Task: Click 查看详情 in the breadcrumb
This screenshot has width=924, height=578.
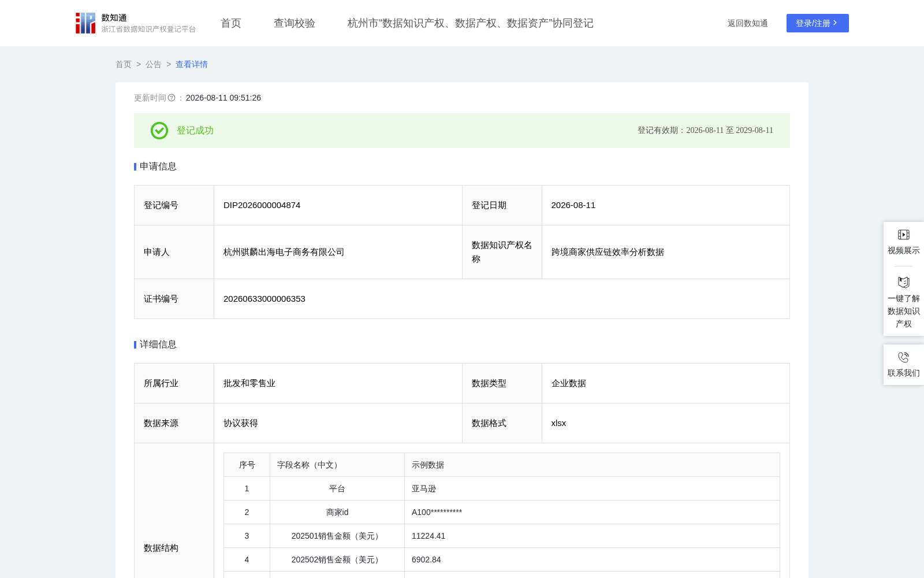Action: click(x=192, y=64)
